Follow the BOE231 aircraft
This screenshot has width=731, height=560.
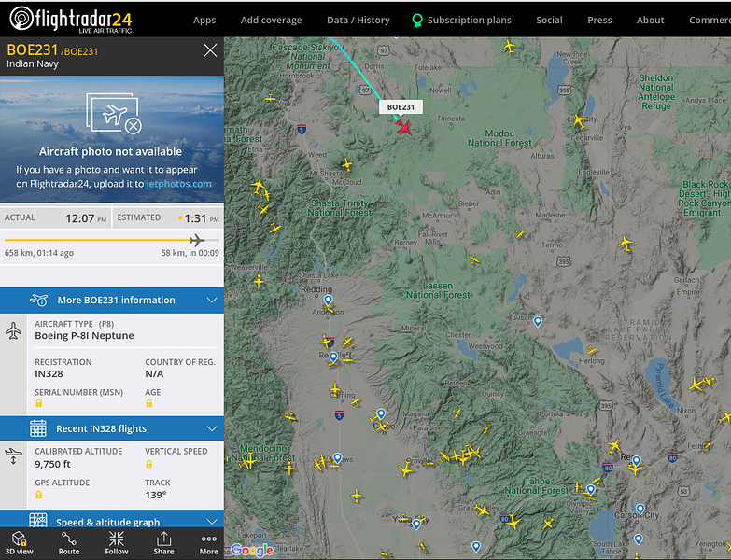pyautogui.click(x=117, y=543)
